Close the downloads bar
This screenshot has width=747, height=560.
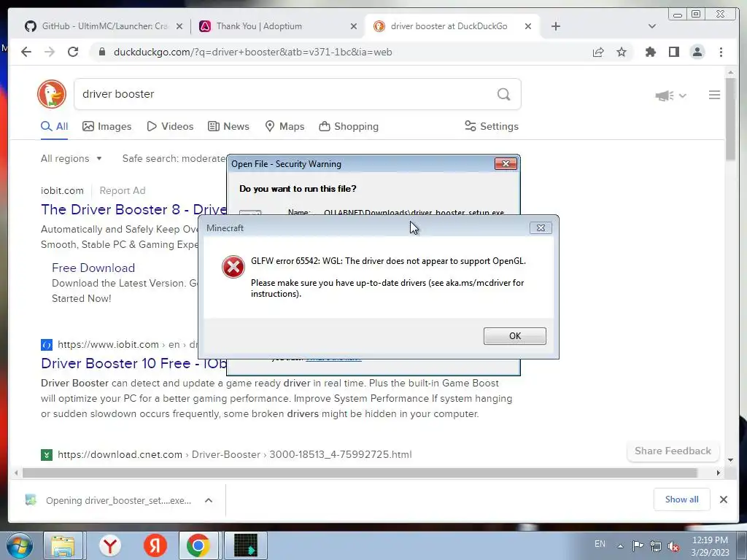(x=724, y=499)
